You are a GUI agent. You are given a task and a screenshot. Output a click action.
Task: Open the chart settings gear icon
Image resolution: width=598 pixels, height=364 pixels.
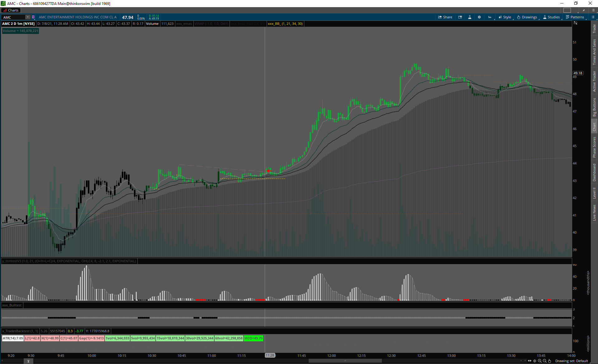tap(479, 17)
